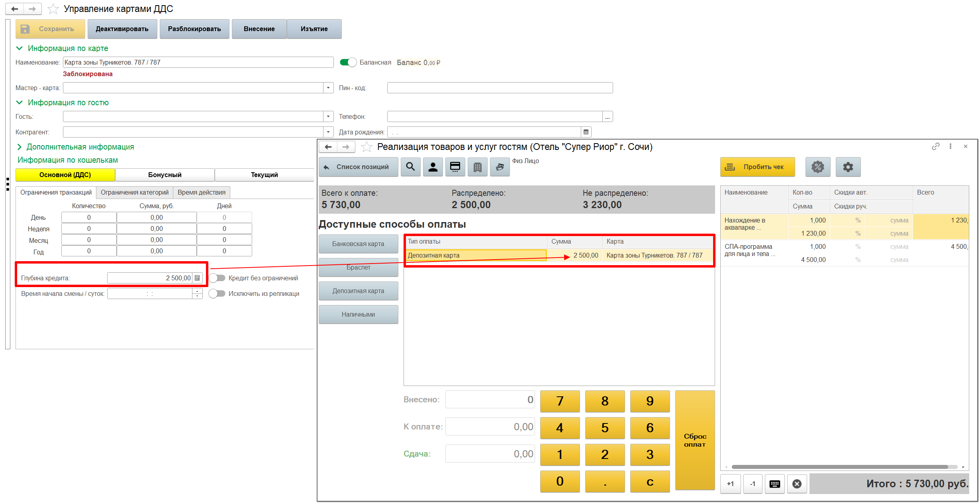
Task: Tap the keypad decimal point key
Action: coord(605,481)
